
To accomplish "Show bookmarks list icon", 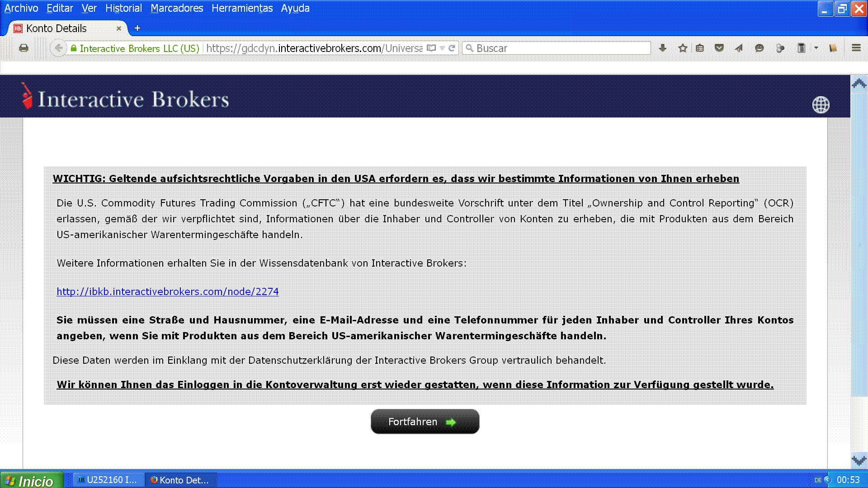I will pyautogui.click(x=700, y=48).
